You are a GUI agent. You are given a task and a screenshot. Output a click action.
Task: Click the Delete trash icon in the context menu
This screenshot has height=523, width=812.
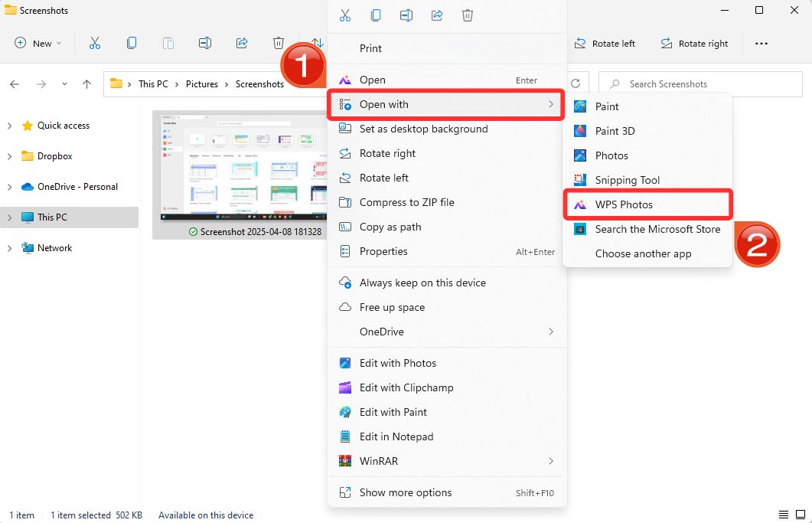tap(467, 15)
